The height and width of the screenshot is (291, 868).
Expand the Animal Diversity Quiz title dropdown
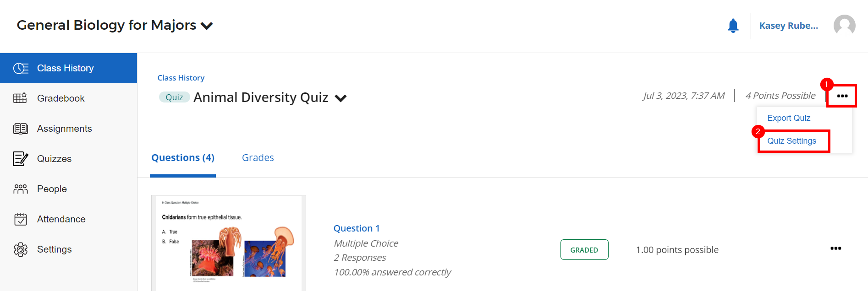(341, 98)
